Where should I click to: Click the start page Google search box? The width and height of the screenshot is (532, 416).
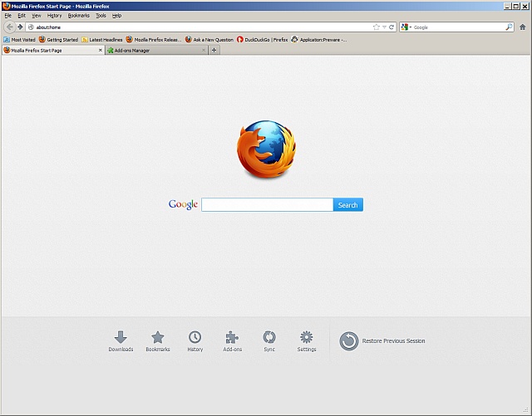coord(267,205)
